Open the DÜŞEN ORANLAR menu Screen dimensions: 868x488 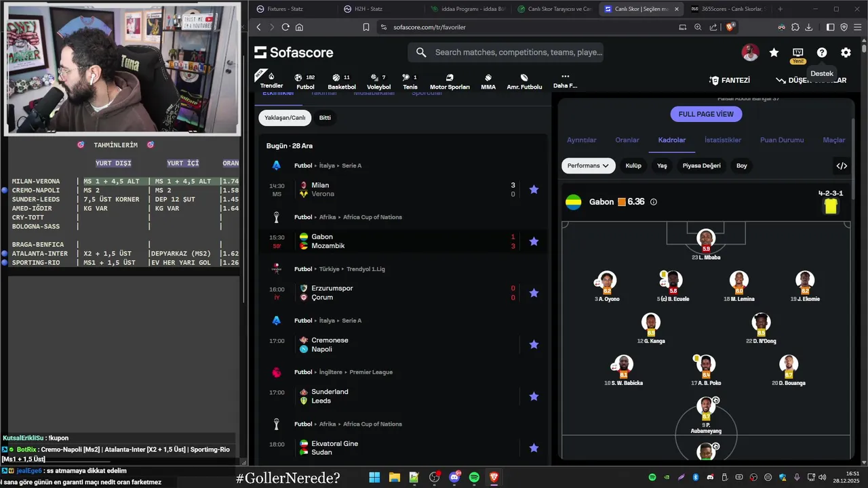click(812, 80)
